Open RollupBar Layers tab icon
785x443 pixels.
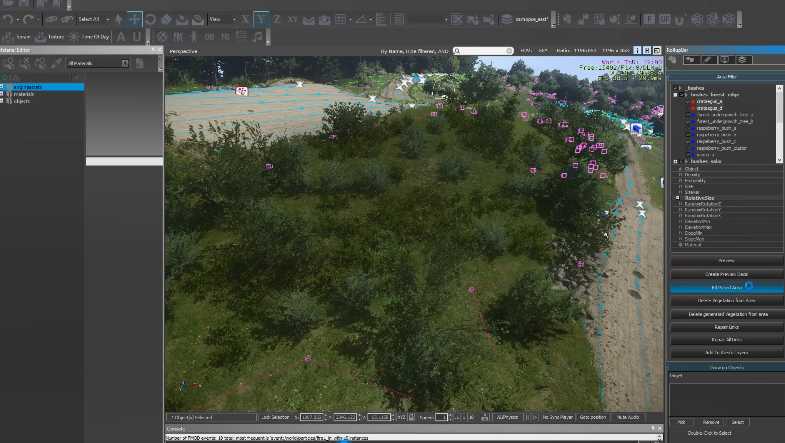coord(742,60)
